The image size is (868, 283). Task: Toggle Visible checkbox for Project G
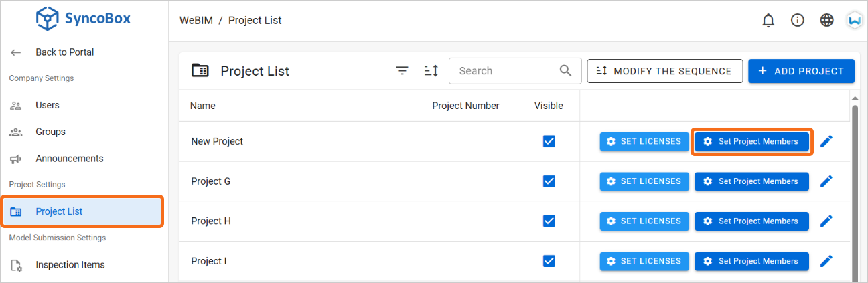(549, 181)
